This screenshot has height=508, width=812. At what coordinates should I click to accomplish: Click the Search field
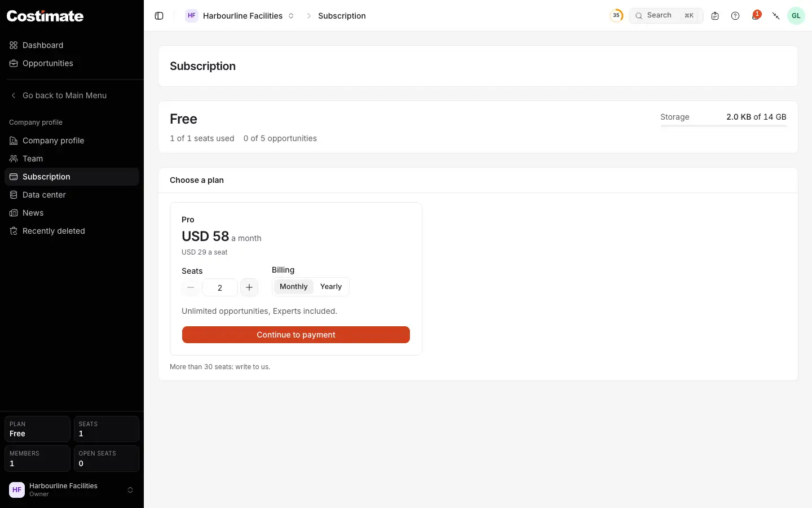[666, 16]
